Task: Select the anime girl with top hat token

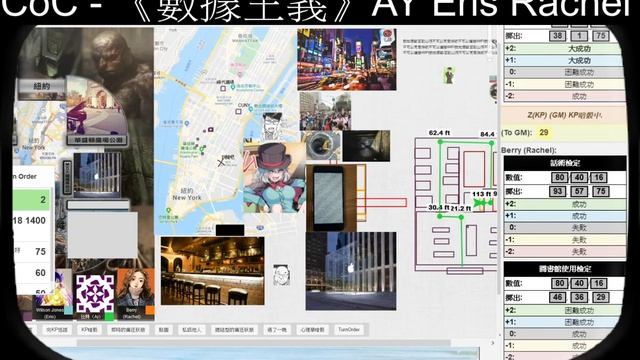Action: tap(274, 178)
